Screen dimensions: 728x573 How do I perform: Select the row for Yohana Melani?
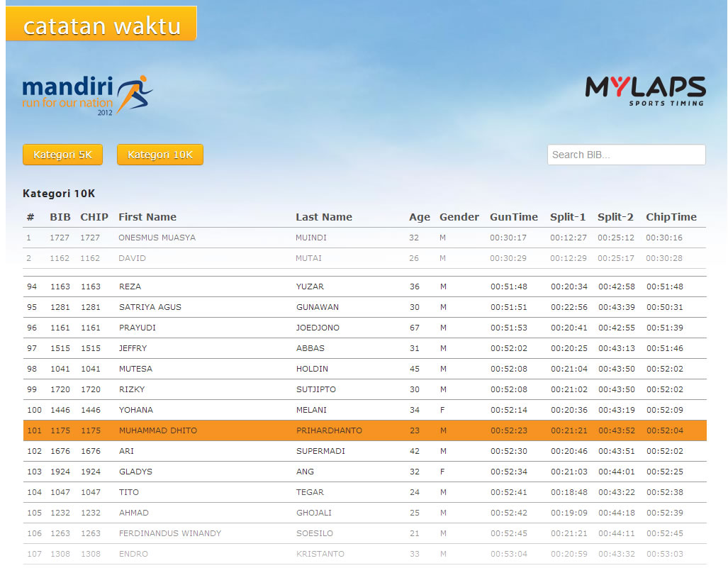(364, 410)
